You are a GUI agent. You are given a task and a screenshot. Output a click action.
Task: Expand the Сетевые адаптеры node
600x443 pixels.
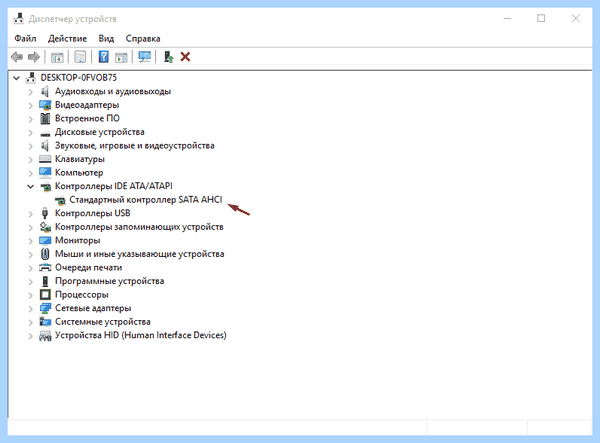click(x=31, y=309)
